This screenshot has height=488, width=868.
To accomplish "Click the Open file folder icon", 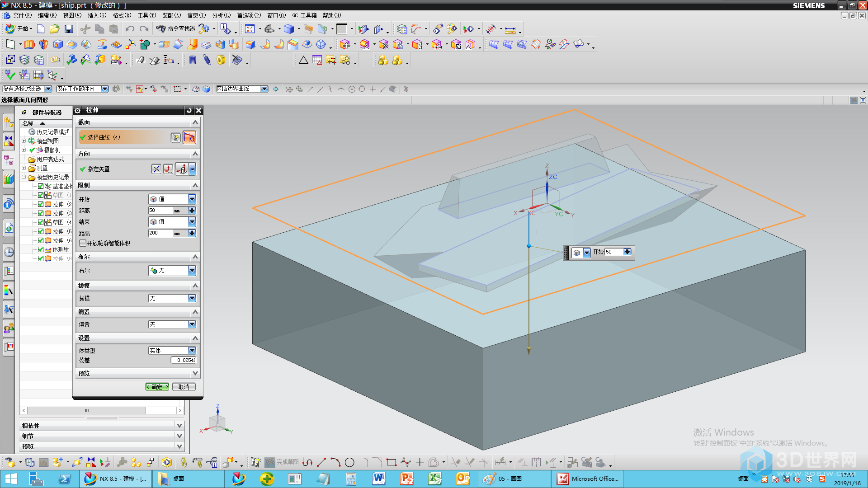I will click(x=54, y=29).
